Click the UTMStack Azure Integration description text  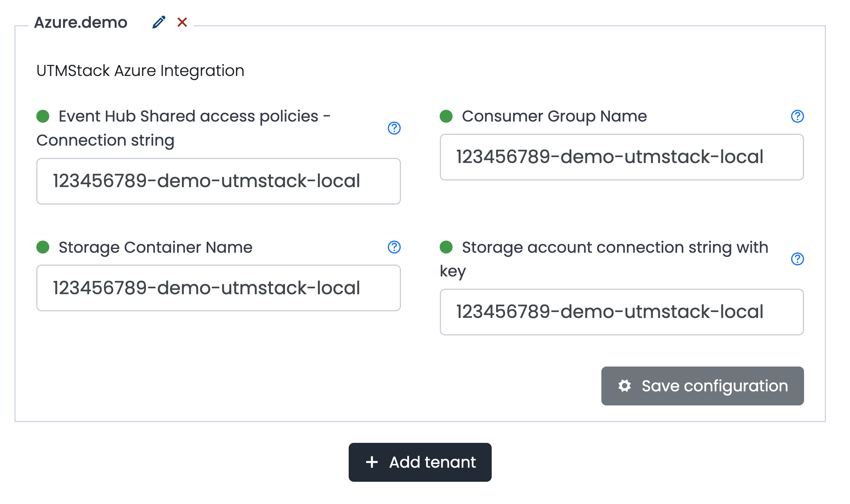pyautogui.click(x=140, y=71)
